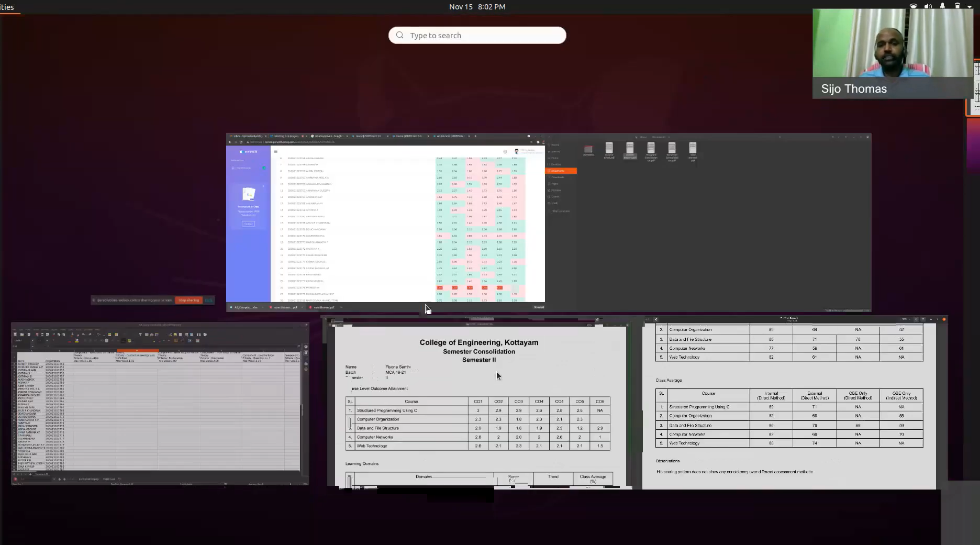Click the Wi-Fi network icon in top bar
The height and width of the screenshot is (545, 980).
(x=914, y=6)
